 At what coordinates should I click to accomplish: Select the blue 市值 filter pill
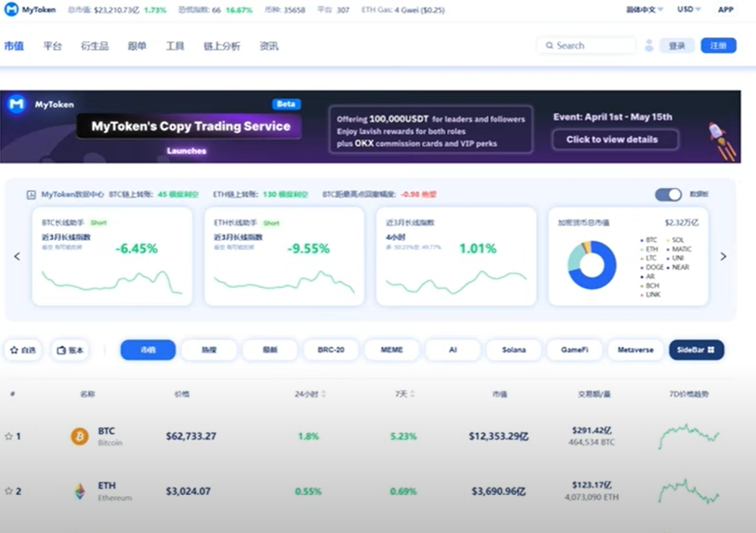(148, 350)
